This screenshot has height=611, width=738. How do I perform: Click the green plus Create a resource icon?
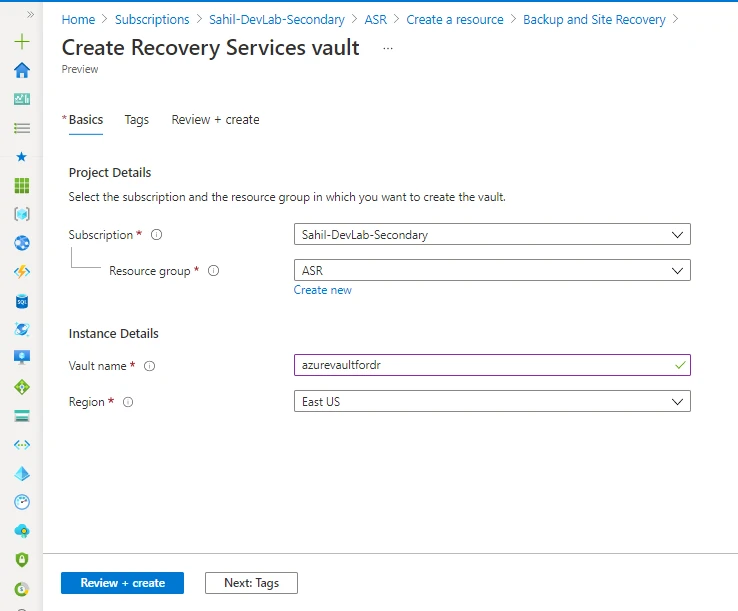pyautogui.click(x=22, y=41)
